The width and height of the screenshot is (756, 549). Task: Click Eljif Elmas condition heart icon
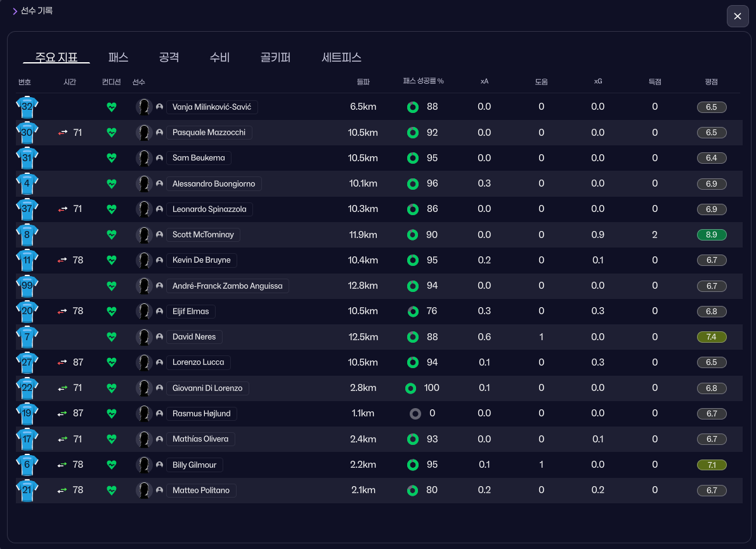pos(112,311)
